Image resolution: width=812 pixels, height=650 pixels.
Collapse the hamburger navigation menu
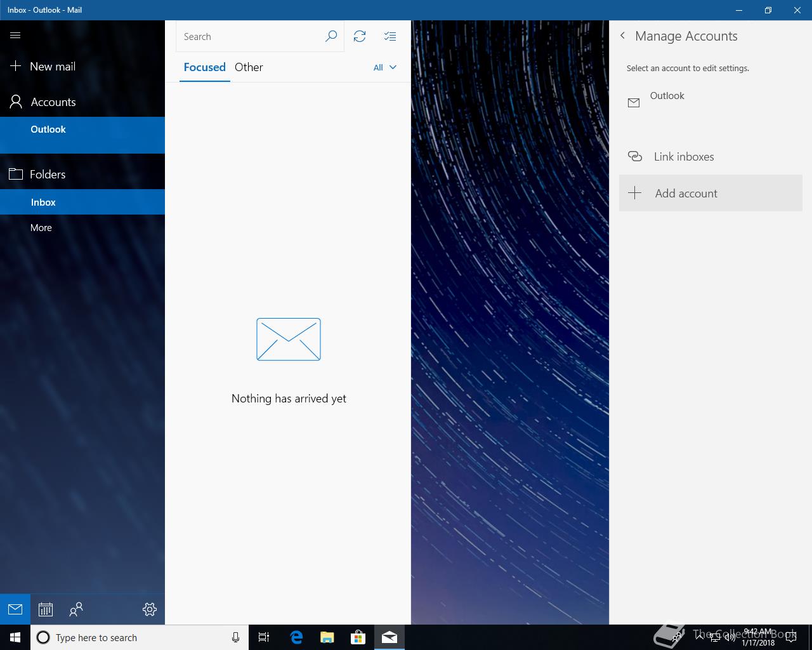(15, 36)
